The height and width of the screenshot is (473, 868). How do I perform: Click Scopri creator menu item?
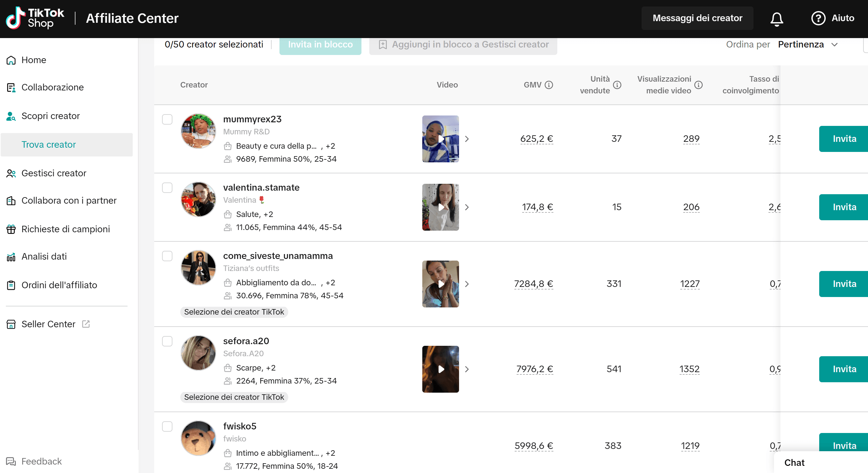(x=50, y=116)
